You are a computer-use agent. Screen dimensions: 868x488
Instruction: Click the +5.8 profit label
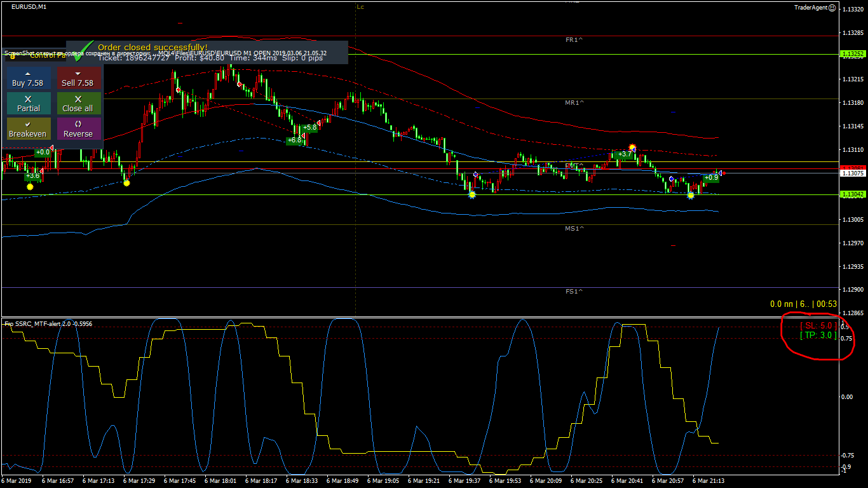click(x=310, y=128)
